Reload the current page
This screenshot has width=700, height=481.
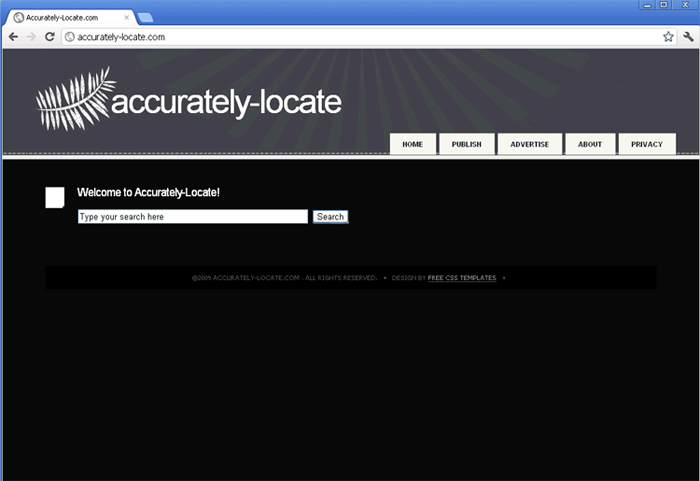[50, 37]
